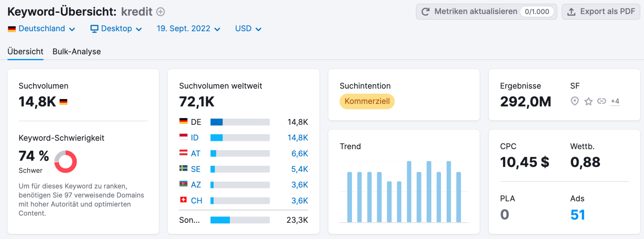This screenshot has height=239, width=644.
Task: Click the last bar in Trend chart
Action: click(x=459, y=197)
